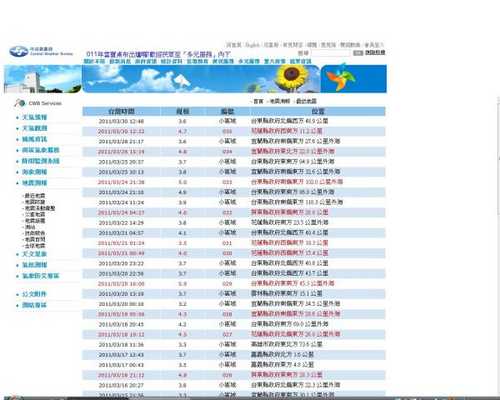Click magnitude 4.1 in 2011/03/21 04:37 row
This screenshot has width=500, height=400.
[x=182, y=233]
